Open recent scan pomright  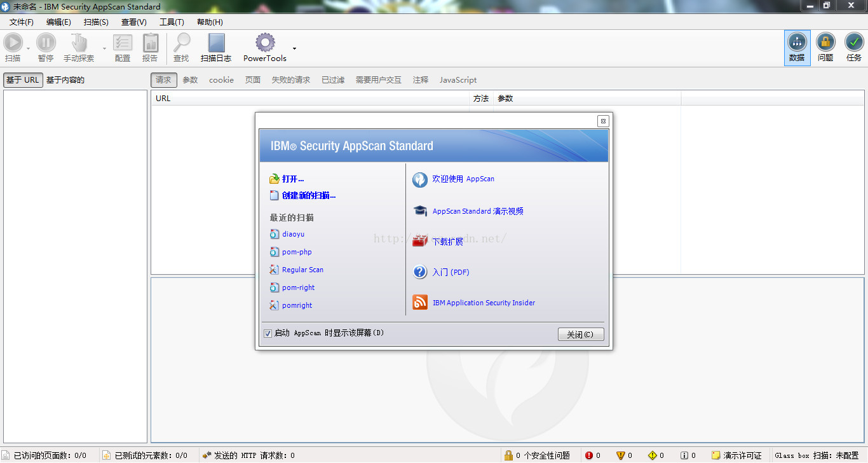(x=297, y=305)
